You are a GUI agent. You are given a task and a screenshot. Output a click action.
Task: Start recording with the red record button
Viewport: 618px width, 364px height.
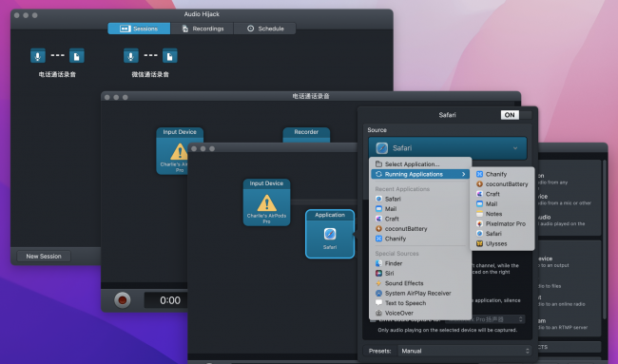123,300
